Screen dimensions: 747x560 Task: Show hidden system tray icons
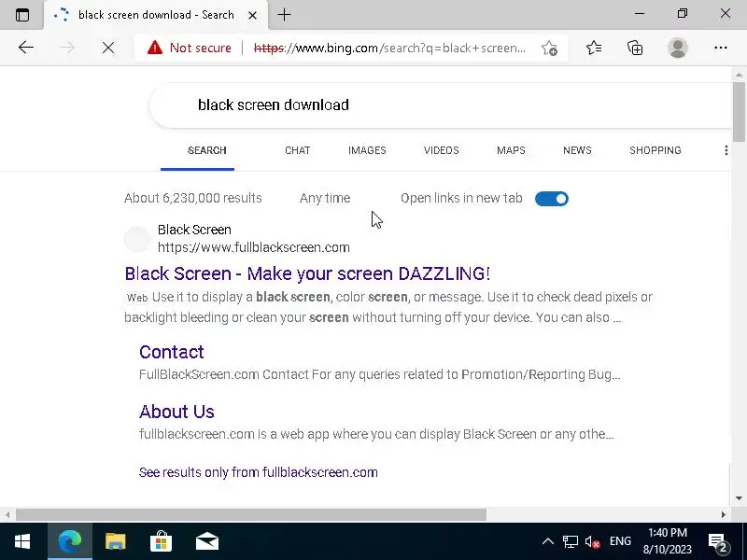548,541
